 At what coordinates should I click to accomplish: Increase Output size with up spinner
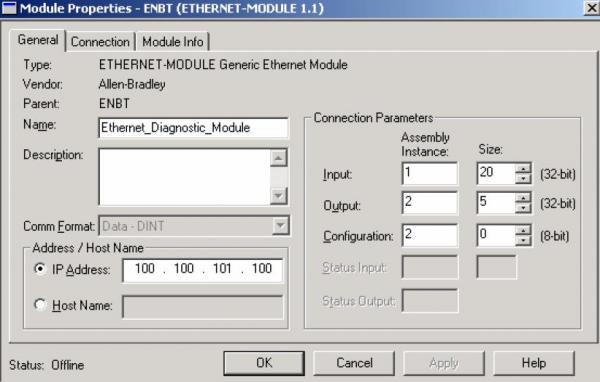point(523,198)
